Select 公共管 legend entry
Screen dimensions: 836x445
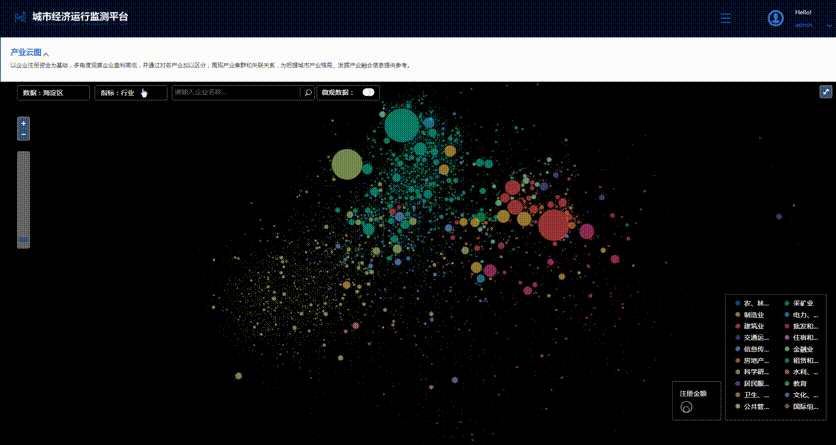(752, 407)
